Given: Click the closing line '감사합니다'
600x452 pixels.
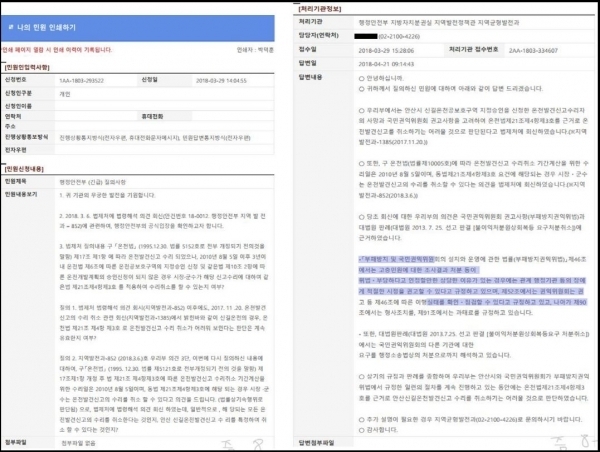Looking at the screenshot, I should [378, 430].
